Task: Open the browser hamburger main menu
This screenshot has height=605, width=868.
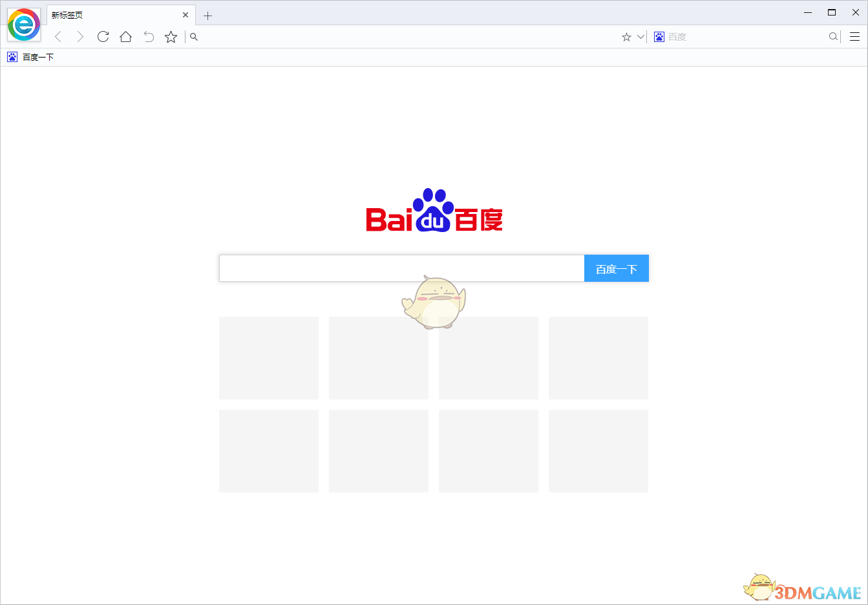Action: click(854, 37)
